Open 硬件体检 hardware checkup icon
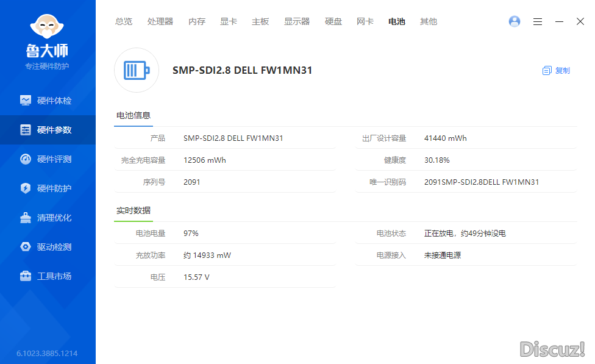This screenshot has height=364, width=595. pyautogui.click(x=26, y=101)
